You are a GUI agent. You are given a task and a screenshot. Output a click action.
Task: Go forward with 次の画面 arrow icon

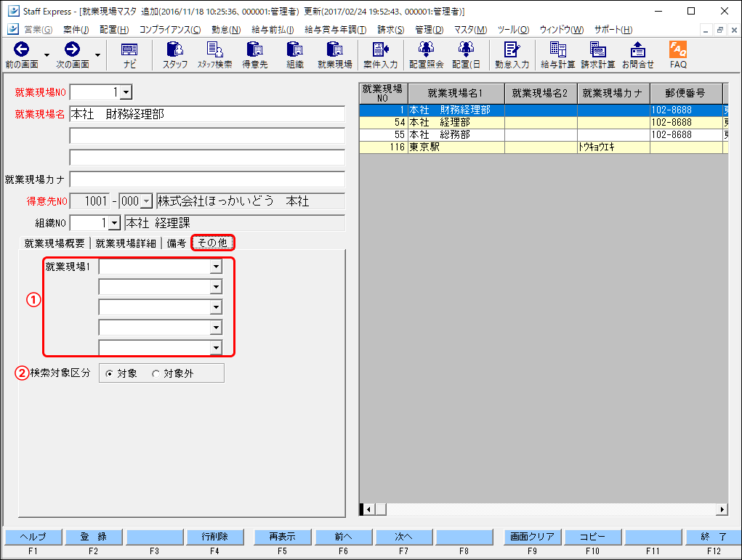coord(72,49)
